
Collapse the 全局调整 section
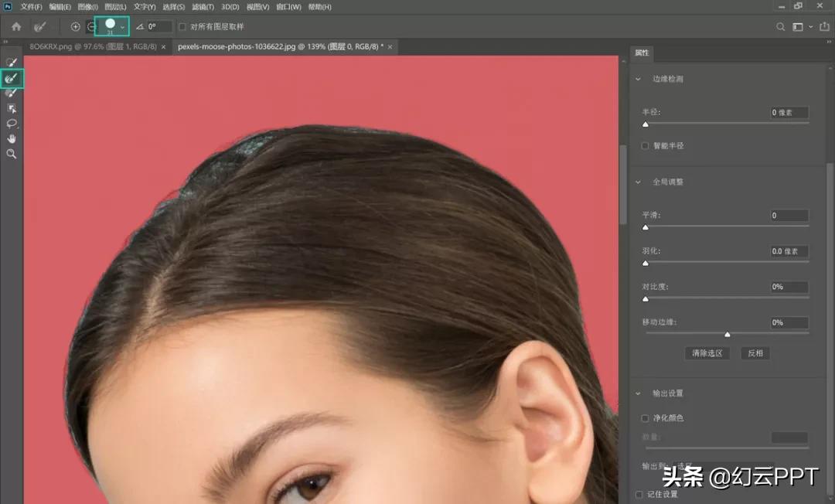point(638,182)
